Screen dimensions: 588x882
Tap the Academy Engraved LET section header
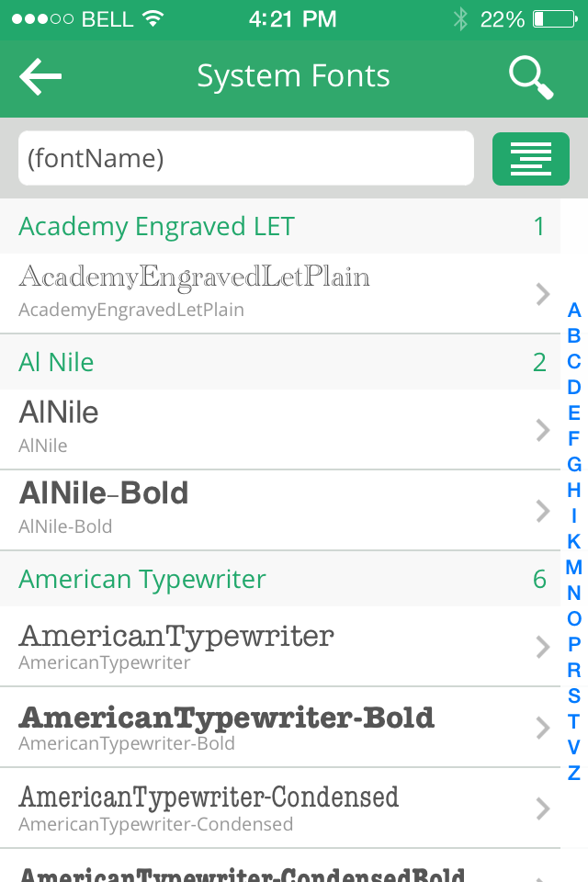[x=280, y=226]
